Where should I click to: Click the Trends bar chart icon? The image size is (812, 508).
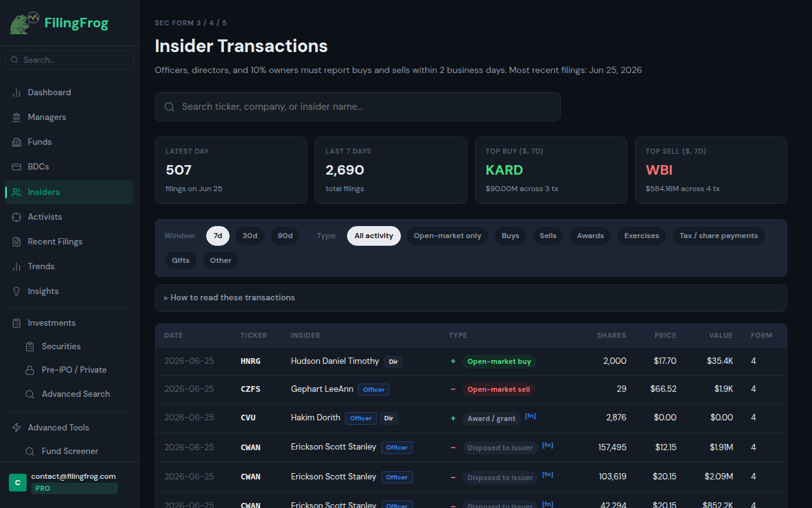16,267
